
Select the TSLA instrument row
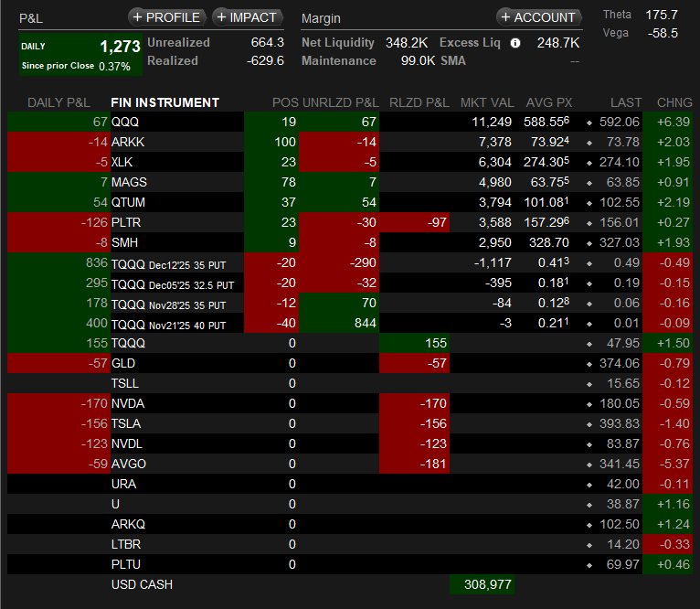[350, 423]
